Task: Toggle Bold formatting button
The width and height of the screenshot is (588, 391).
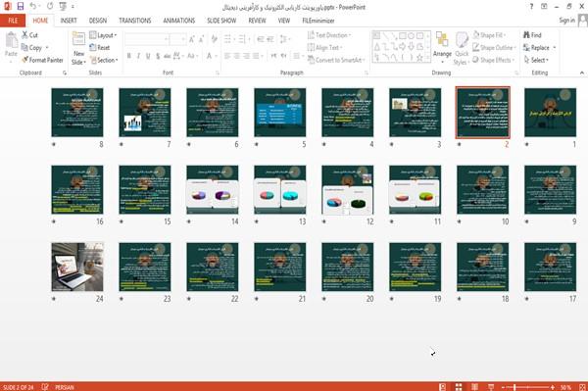Action: (129, 56)
